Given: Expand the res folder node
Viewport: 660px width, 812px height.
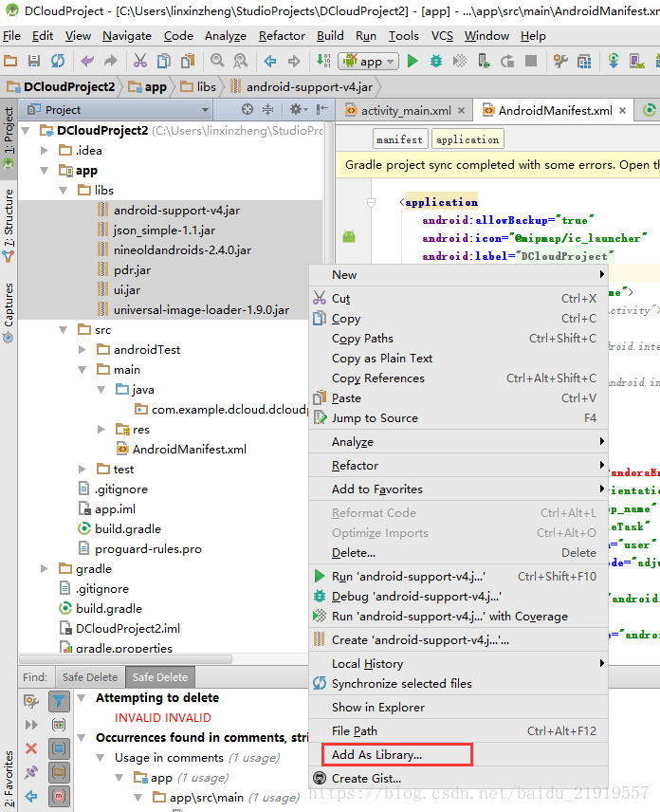Looking at the screenshot, I should (x=101, y=430).
